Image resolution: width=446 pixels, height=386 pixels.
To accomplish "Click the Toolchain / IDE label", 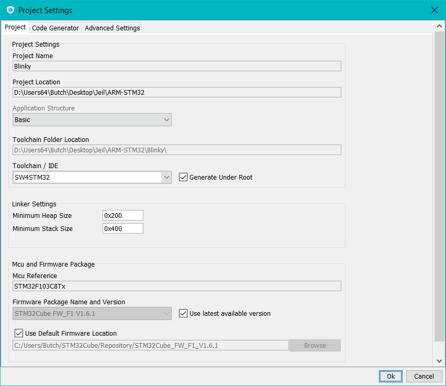I will 35,166.
